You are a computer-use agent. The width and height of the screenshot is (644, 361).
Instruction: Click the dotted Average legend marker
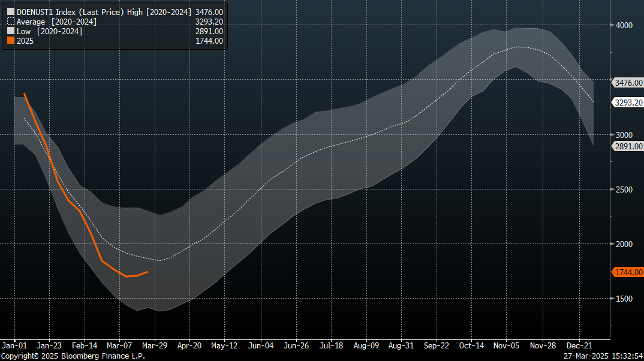click(x=10, y=22)
